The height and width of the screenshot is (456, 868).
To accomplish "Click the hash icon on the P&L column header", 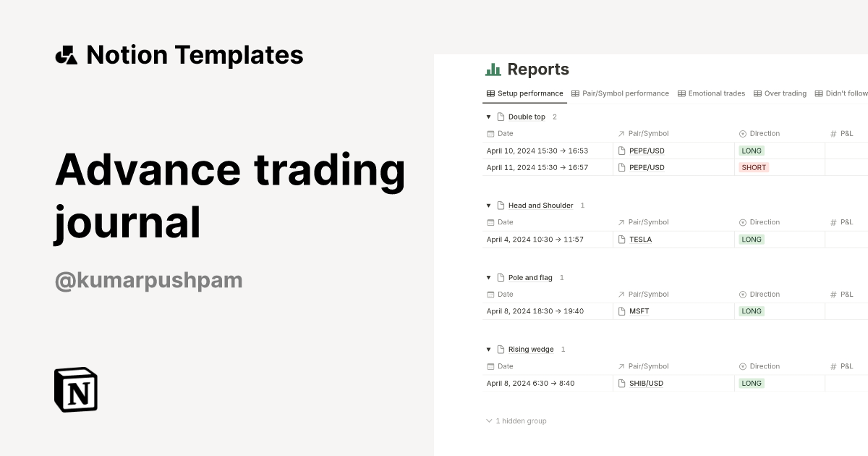I will [x=832, y=133].
